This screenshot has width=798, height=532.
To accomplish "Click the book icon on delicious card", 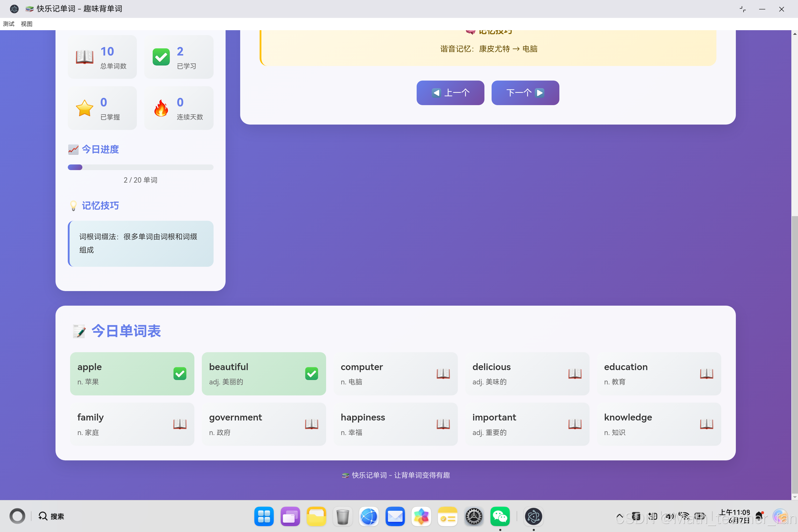I will 575,374.
